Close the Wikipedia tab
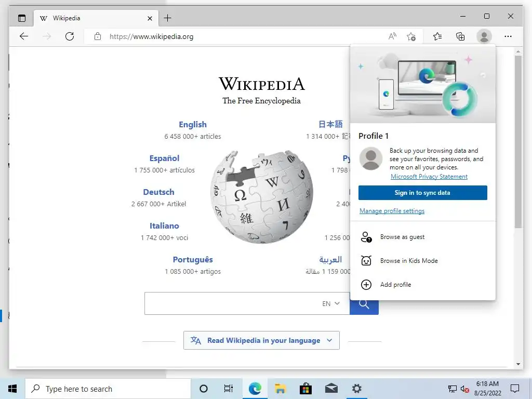Screen dimensions: 532x399 tap(150, 18)
